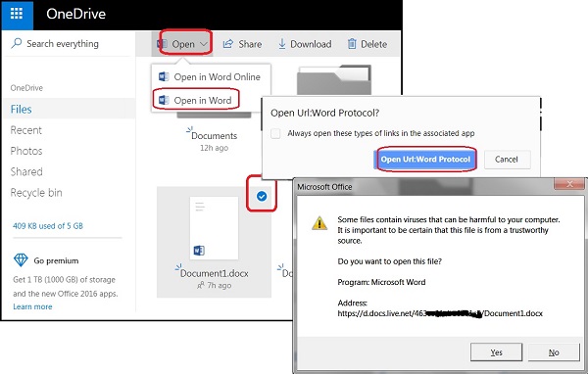Click the Documents folder name
588x374 pixels.
coord(214,136)
